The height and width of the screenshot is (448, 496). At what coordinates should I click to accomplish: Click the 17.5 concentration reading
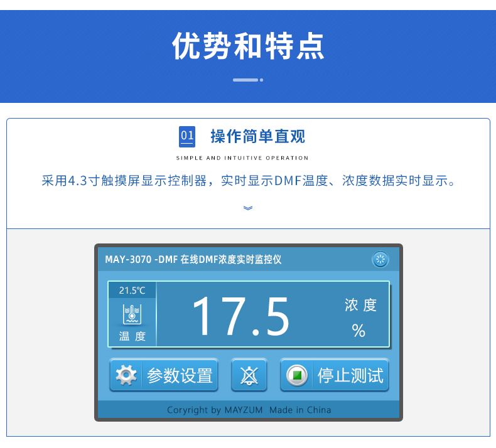pyautogui.click(x=240, y=316)
